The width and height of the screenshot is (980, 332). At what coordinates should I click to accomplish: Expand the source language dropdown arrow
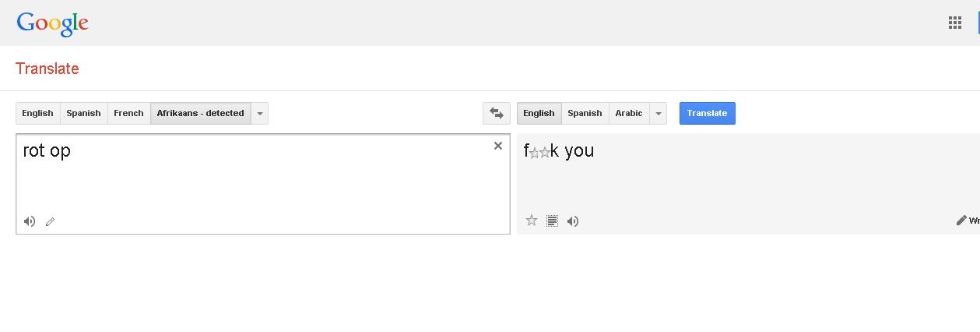pyautogui.click(x=260, y=113)
